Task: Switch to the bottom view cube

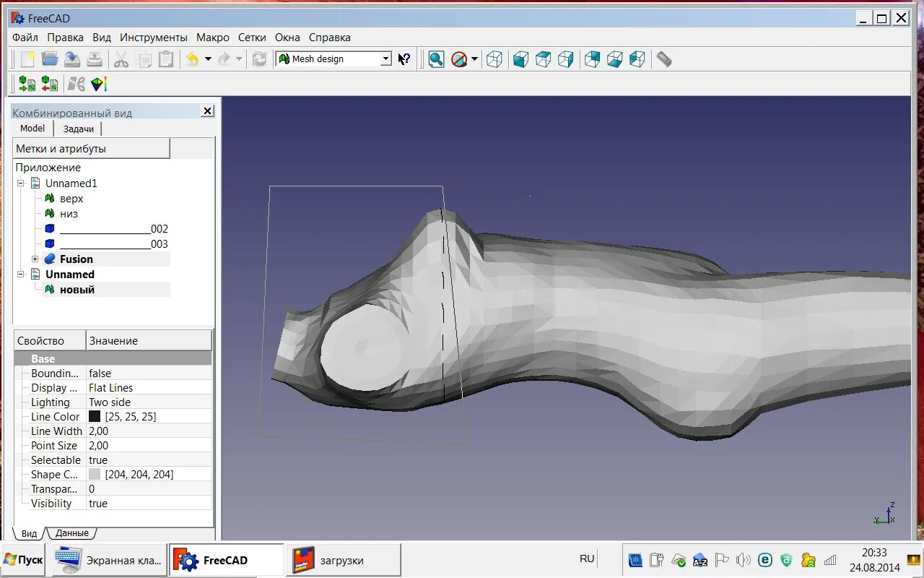Action: tap(614, 59)
